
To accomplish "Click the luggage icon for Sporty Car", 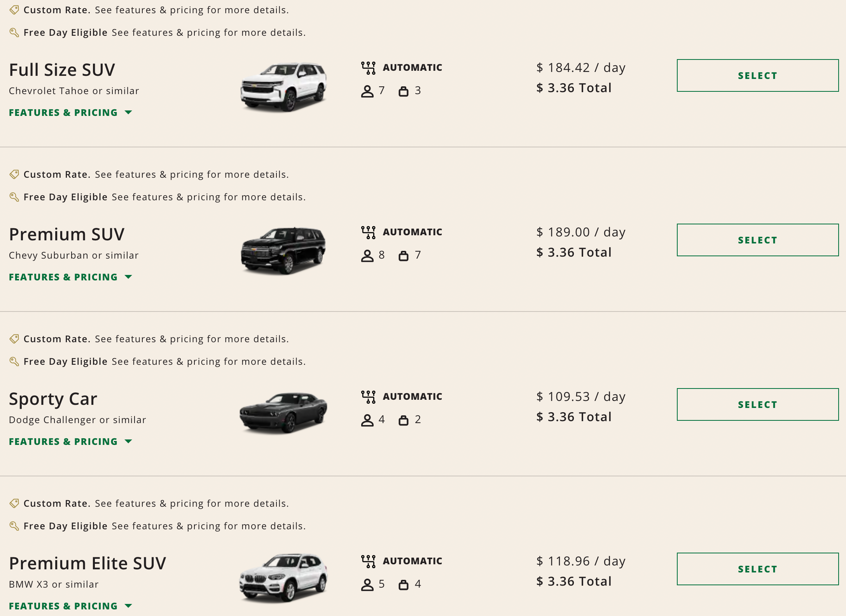I will coord(404,420).
